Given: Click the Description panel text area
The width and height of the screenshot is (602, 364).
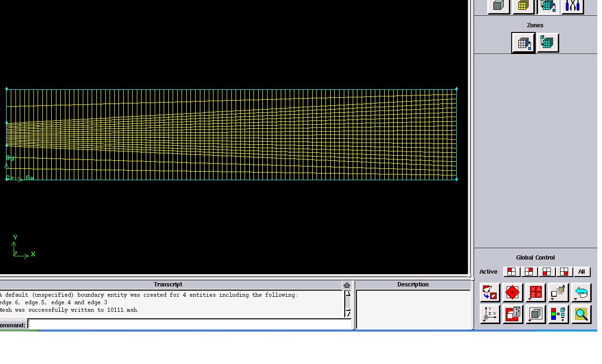Looking at the screenshot, I should point(413,309).
